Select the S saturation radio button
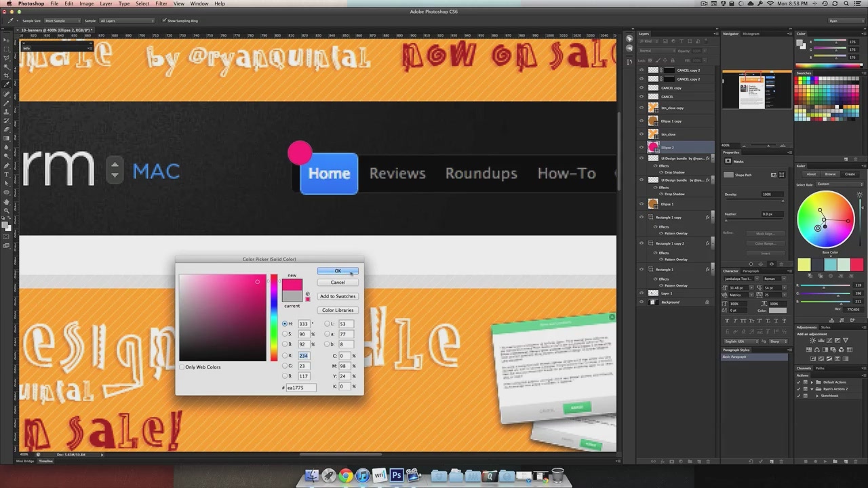 coord(285,334)
